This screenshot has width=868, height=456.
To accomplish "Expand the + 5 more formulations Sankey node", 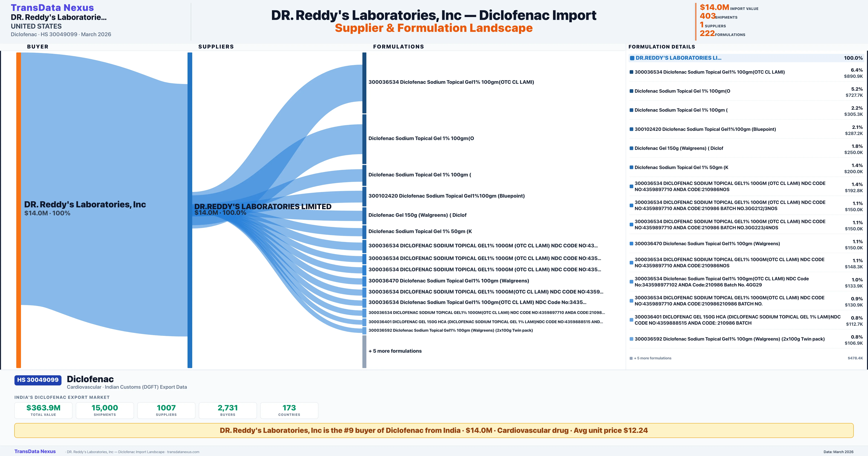I will point(364,351).
